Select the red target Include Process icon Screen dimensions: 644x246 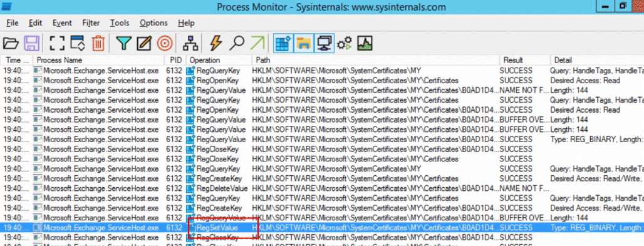[165, 43]
